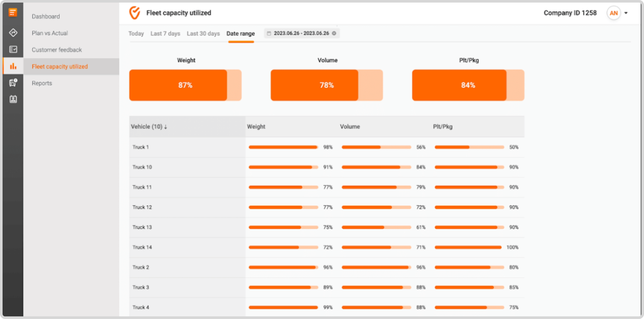Image resolution: width=644 pixels, height=319 pixels.
Task: Click Truck 12 volume bar at 72%
Action: (x=376, y=207)
